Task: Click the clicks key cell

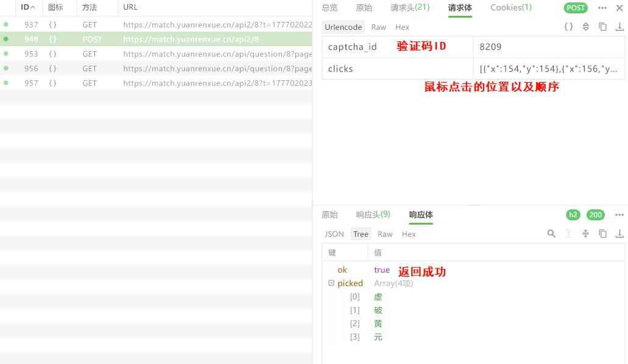Action: pyautogui.click(x=397, y=69)
